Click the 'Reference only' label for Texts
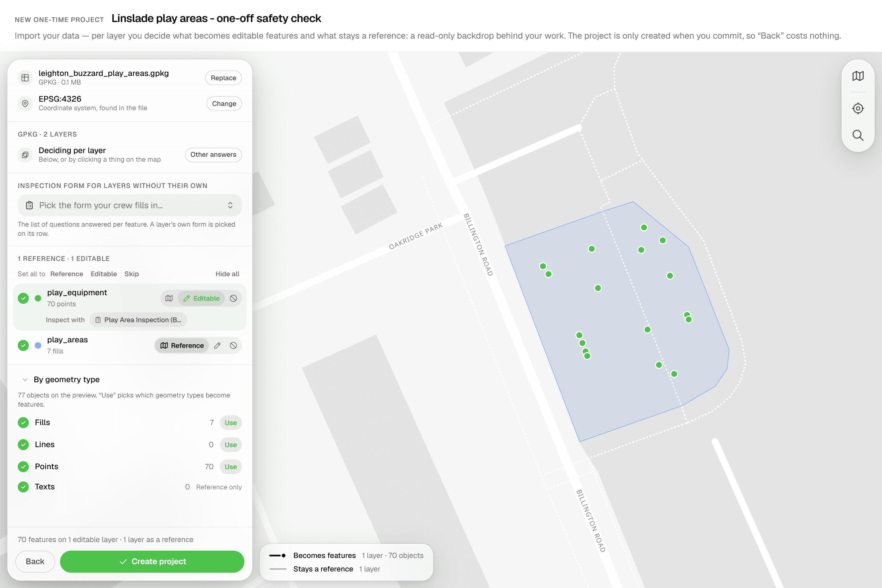The width and height of the screenshot is (882, 588). pyautogui.click(x=219, y=487)
